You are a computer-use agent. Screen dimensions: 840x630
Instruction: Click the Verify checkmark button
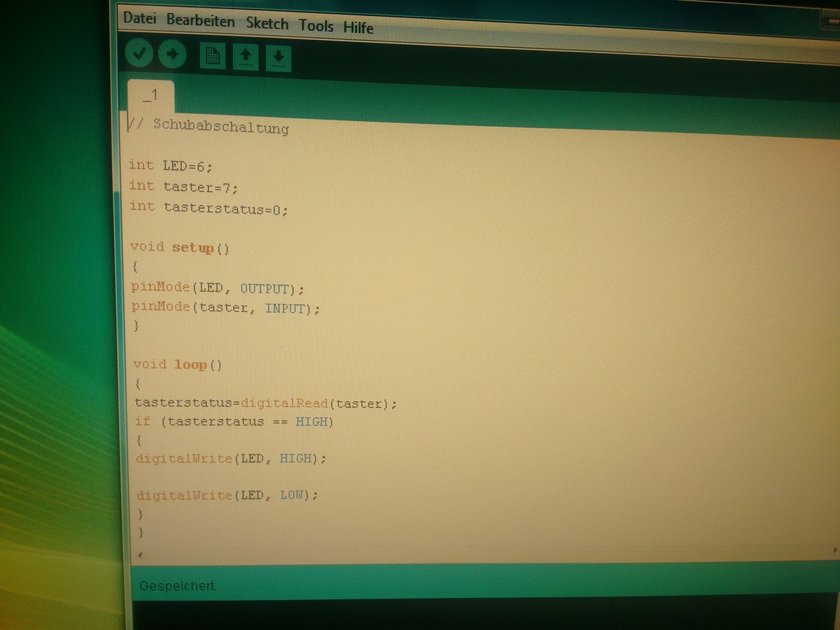(x=139, y=53)
